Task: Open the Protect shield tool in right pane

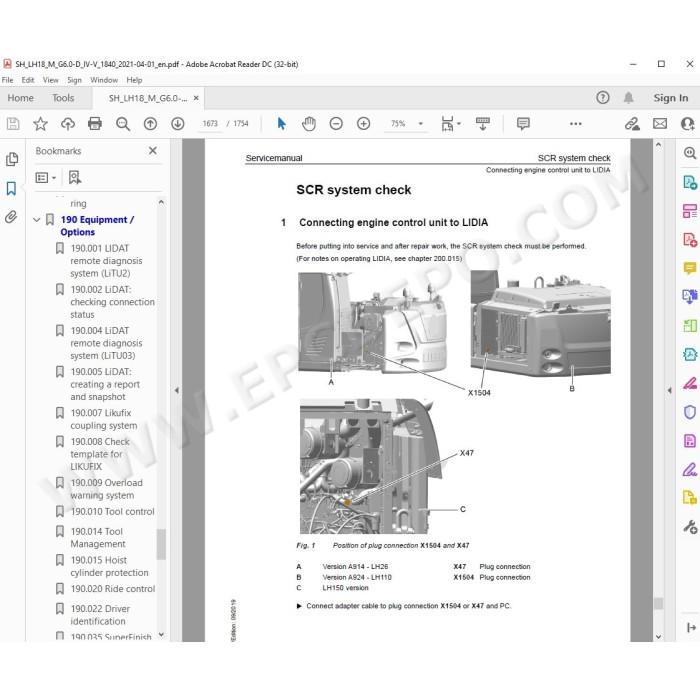Action: coord(690,412)
